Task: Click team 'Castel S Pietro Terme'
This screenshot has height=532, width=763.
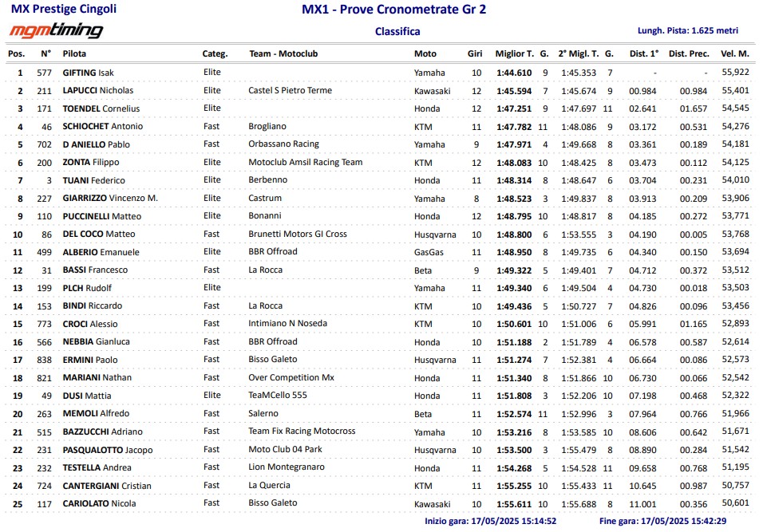Action: click(290, 90)
